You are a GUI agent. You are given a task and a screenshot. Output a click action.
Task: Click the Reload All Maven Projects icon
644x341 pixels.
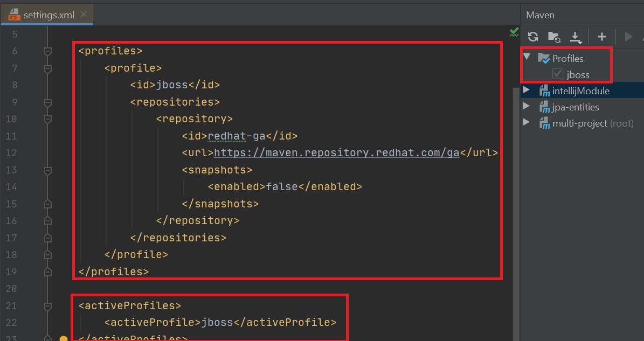[533, 37]
